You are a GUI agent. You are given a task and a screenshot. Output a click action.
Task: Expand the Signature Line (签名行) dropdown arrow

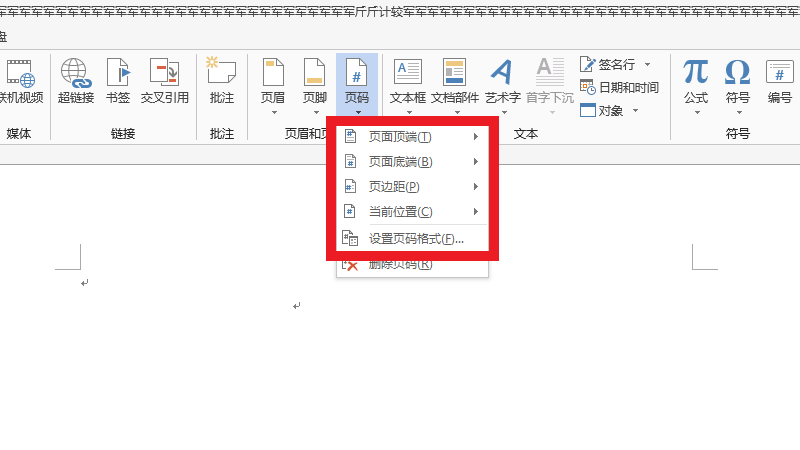648,64
